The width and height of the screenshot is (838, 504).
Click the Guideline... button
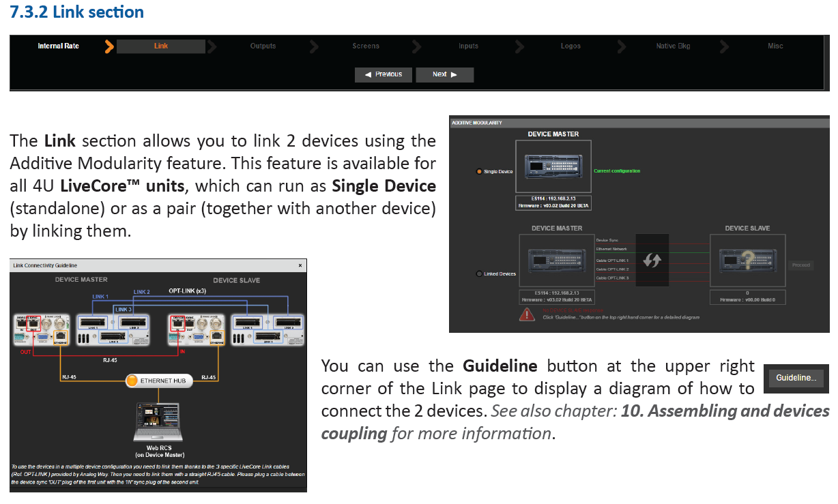796,378
